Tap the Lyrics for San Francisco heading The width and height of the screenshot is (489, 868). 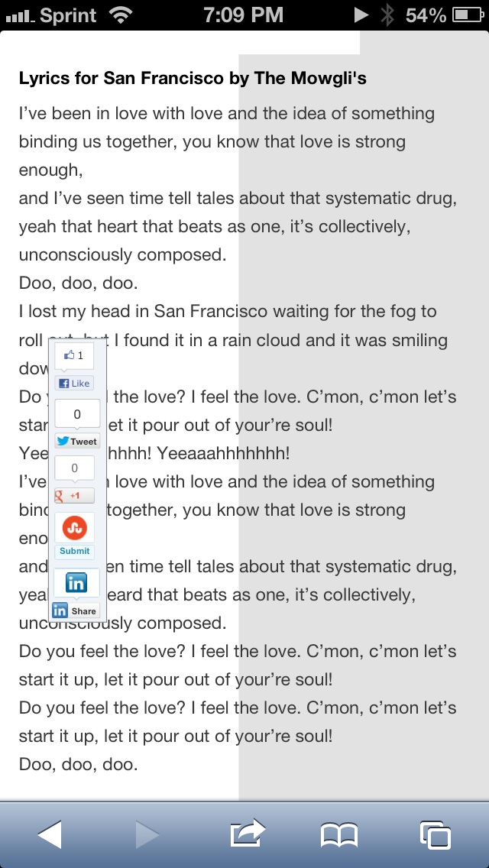[193, 79]
